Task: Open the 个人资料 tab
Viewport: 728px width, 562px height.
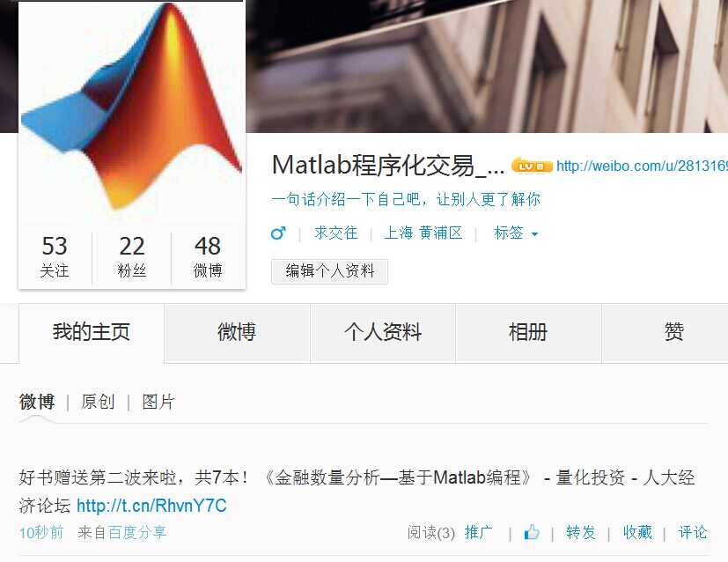Action: pos(383,333)
